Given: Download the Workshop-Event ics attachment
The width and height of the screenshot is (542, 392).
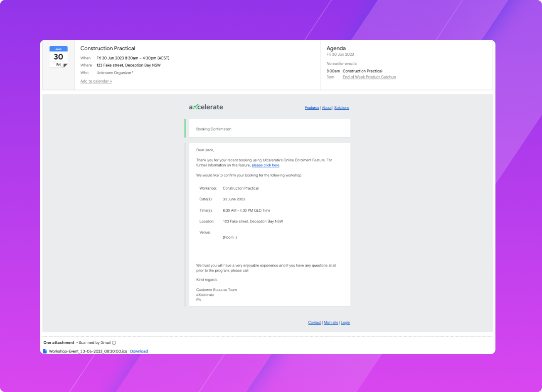Looking at the screenshot, I should point(139,351).
